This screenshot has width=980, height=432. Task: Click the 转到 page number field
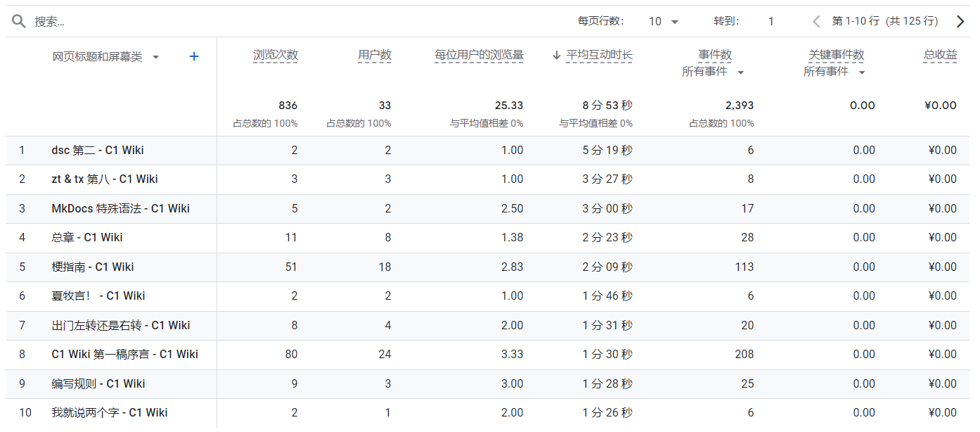coord(771,21)
